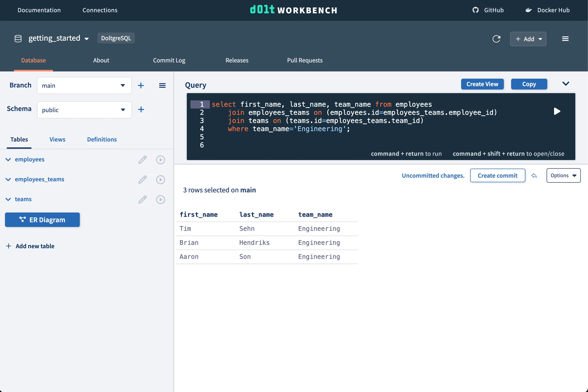
Task: Click the play circle icon for the employees_teams table
Action: [x=160, y=179]
